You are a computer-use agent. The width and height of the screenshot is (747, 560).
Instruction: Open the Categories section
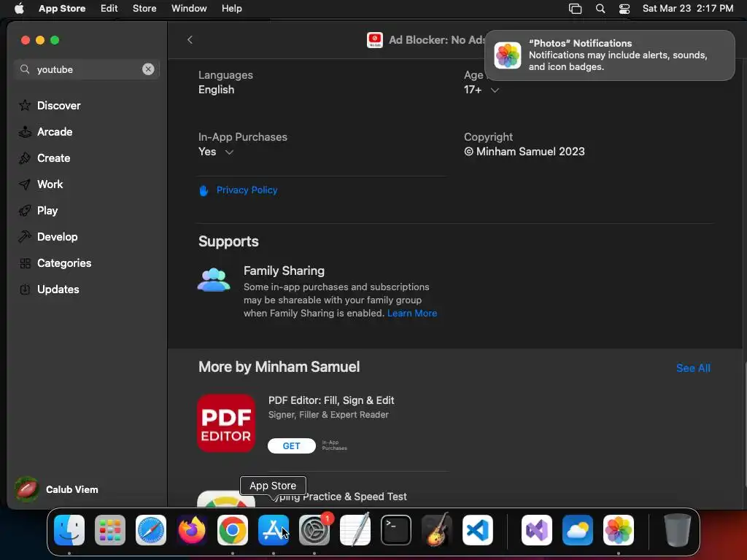pos(64,262)
